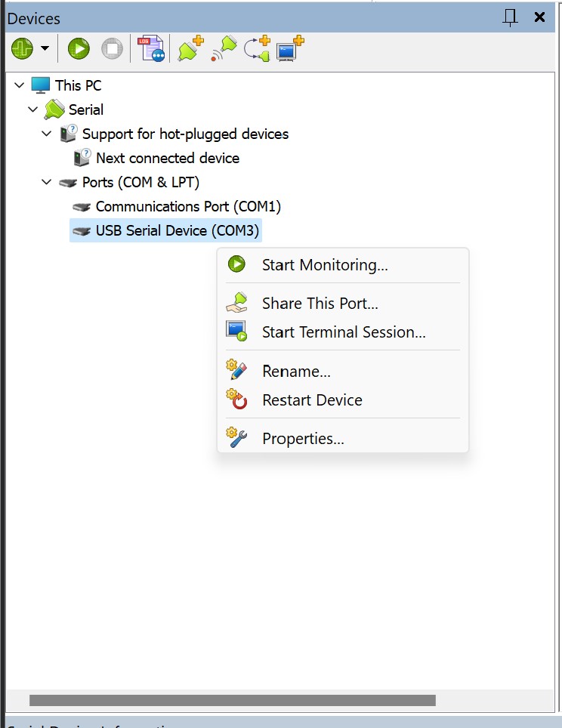
Task: Toggle the Devices panel pin
Action: pyautogui.click(x=511, y=17)
